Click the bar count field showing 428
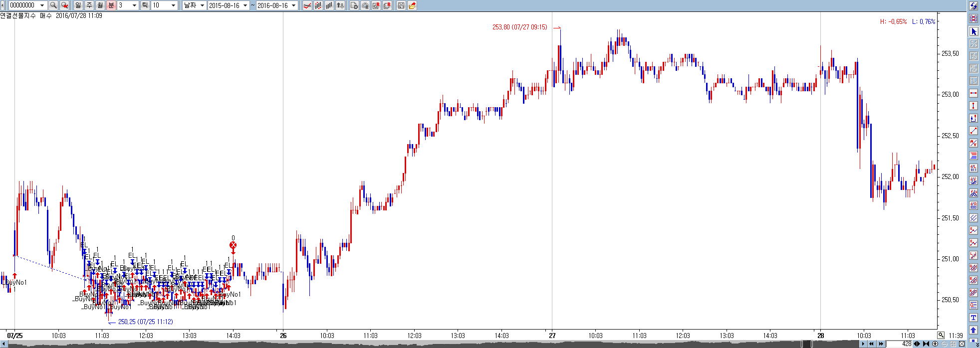The image size is (980, 348). (x=900, y=344)
